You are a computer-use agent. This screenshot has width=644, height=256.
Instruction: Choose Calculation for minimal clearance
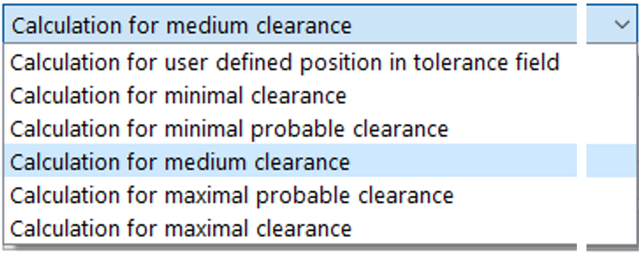pyautogui.click(x=178, y=96)
